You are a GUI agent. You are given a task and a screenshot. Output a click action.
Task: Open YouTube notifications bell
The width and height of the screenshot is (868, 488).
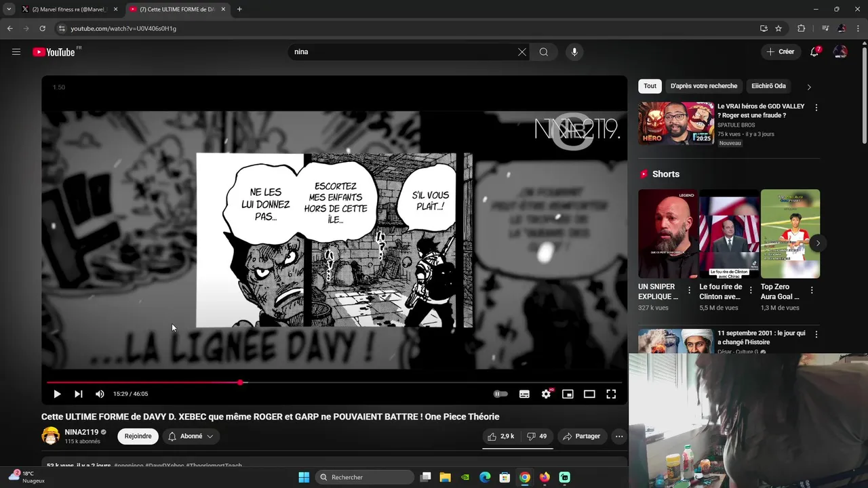814,52
